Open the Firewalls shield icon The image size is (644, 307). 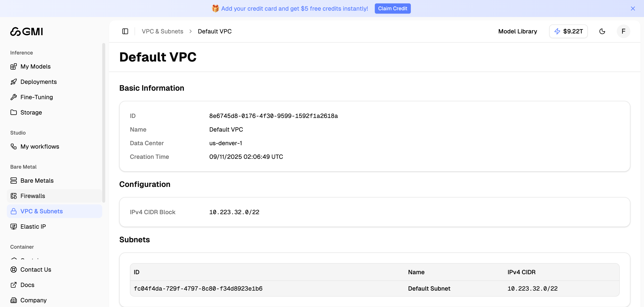[14, 196]
